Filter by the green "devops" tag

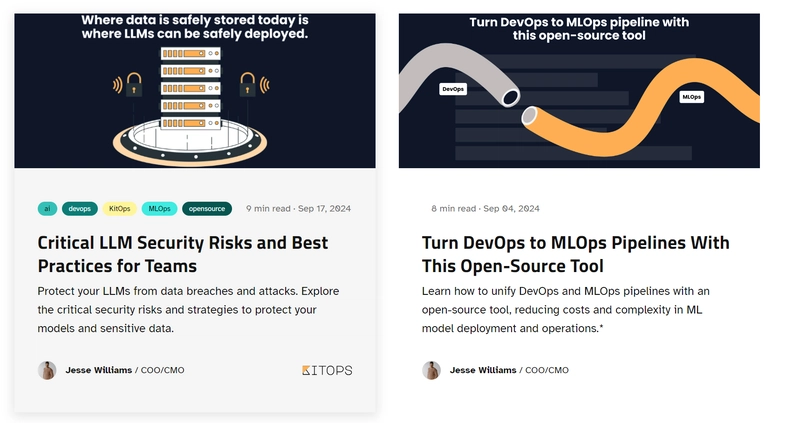click(x=80, y=209)
